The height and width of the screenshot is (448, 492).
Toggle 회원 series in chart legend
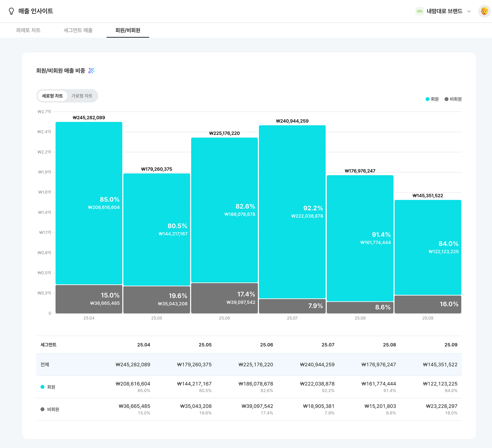coord(432,99)
